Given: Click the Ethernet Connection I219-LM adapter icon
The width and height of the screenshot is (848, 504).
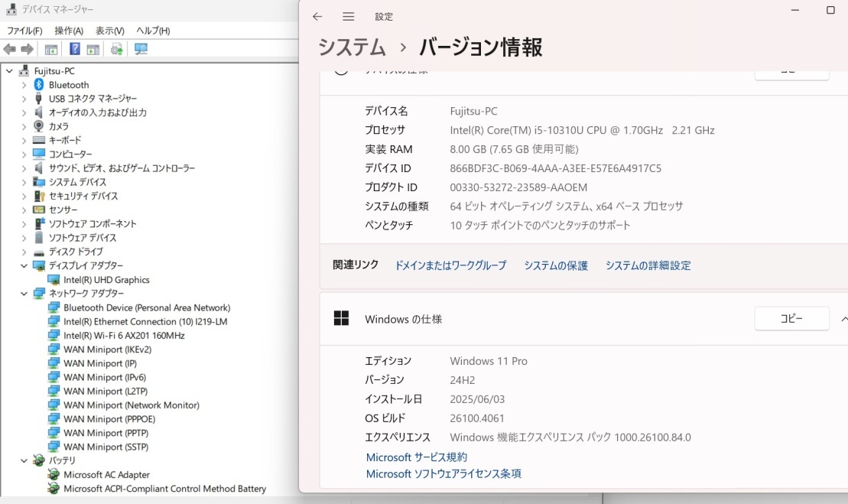Looking at the screenshot, I should tap(54, 321).
